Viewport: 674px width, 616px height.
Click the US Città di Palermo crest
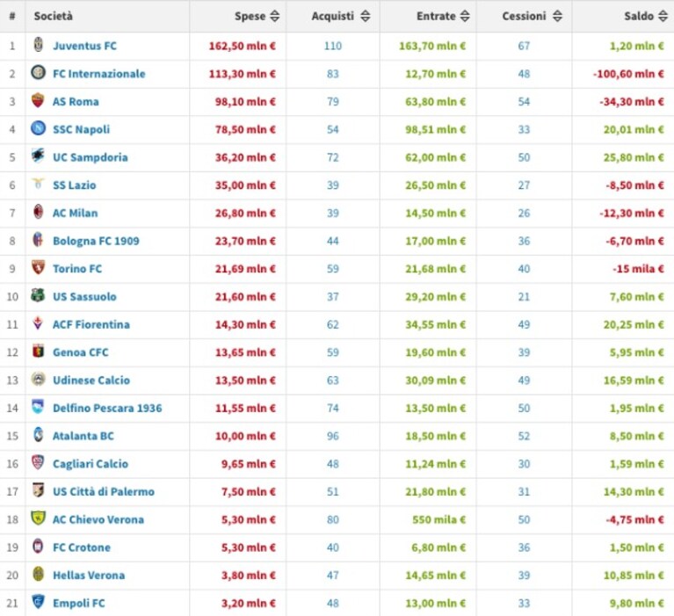pos(39,490)
